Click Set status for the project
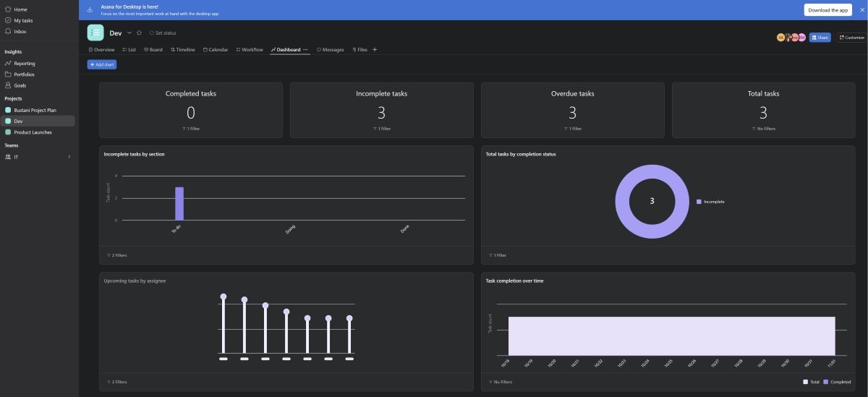 point(163,33)
